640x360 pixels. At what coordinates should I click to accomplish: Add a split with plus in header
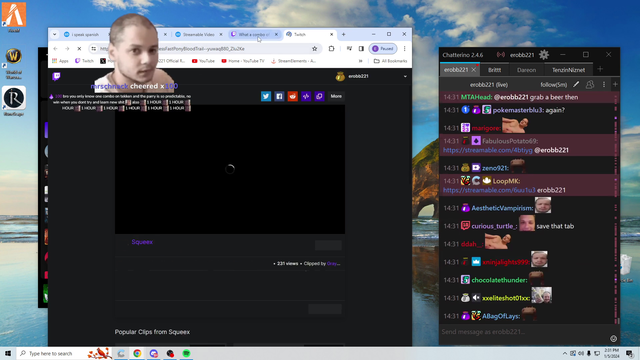click(x=615, y=84)
